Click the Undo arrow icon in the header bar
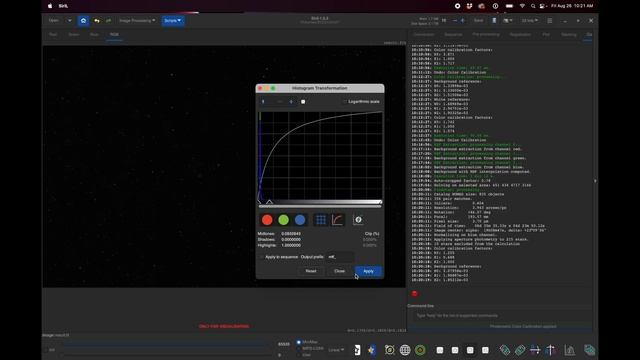 click(97, 20)
